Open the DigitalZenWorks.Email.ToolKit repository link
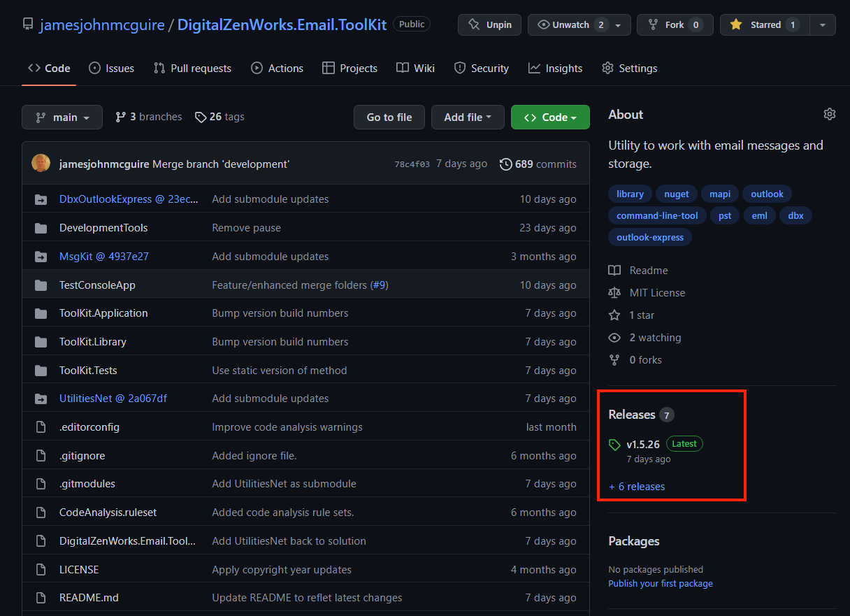 point(282,25)
